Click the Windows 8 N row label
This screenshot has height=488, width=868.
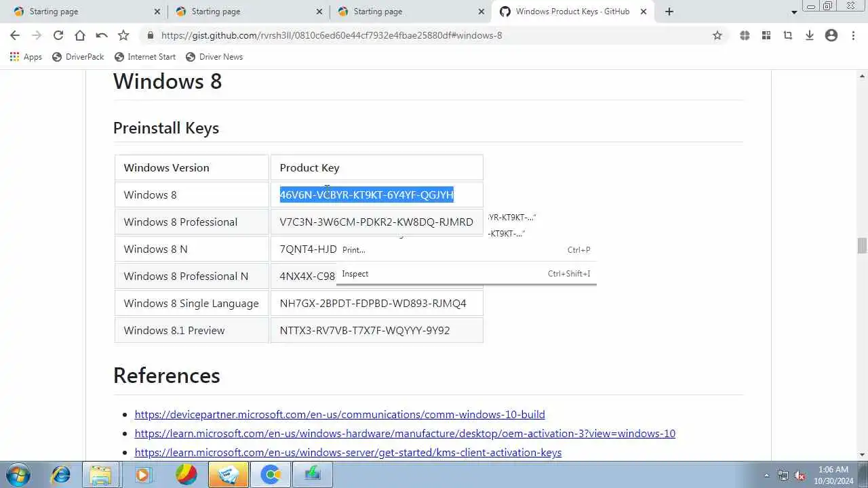[x=156, y=249]
